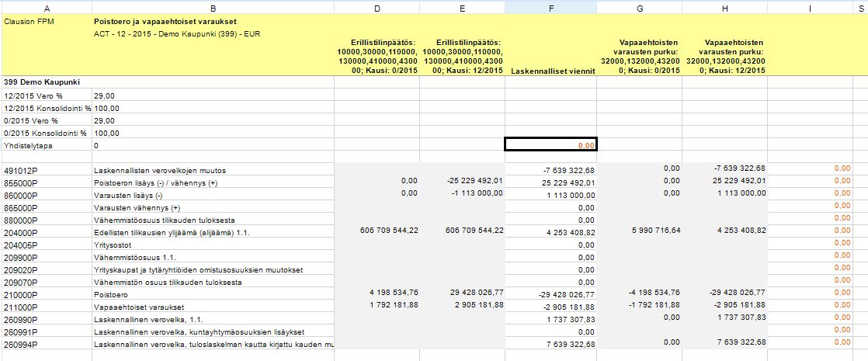The height and width of the screenshot is (361, 868).
Task: Select highlighted column F header
Action: coord(550,7)
